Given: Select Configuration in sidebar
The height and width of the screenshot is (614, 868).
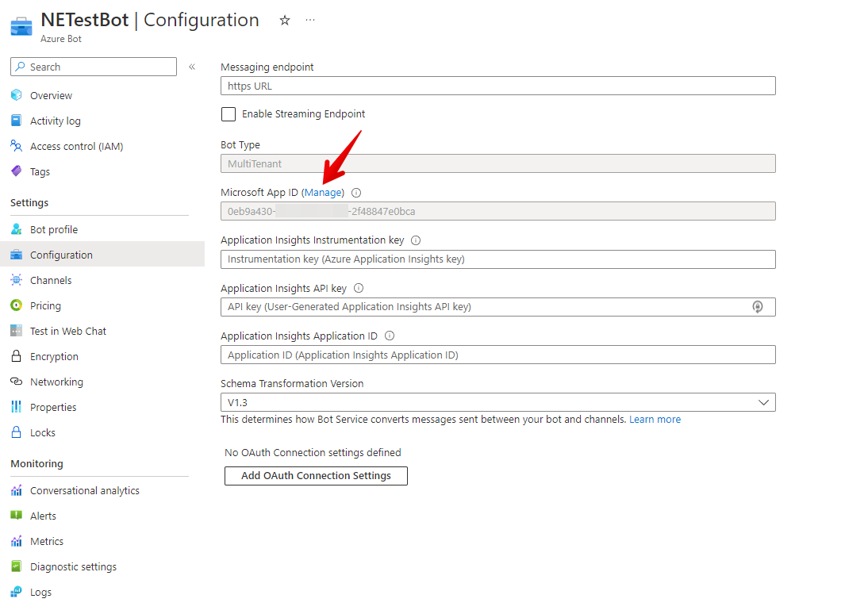Looking at the screenshot, I should (102, 255).
